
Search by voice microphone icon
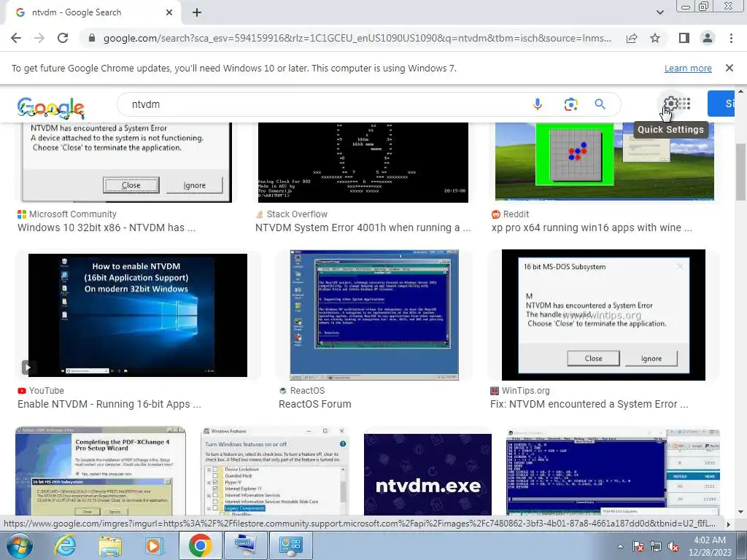coord(538,104)
